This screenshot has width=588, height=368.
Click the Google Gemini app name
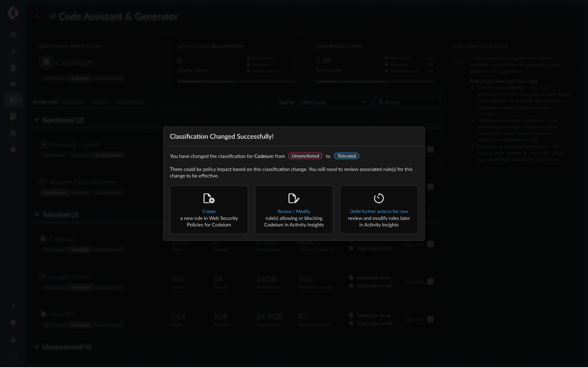click(x=70, y=277)
